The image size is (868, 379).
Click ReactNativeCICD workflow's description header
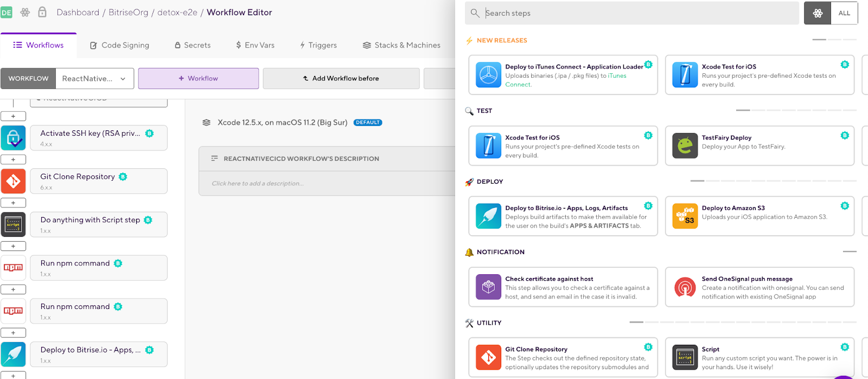tap(327, 159)
